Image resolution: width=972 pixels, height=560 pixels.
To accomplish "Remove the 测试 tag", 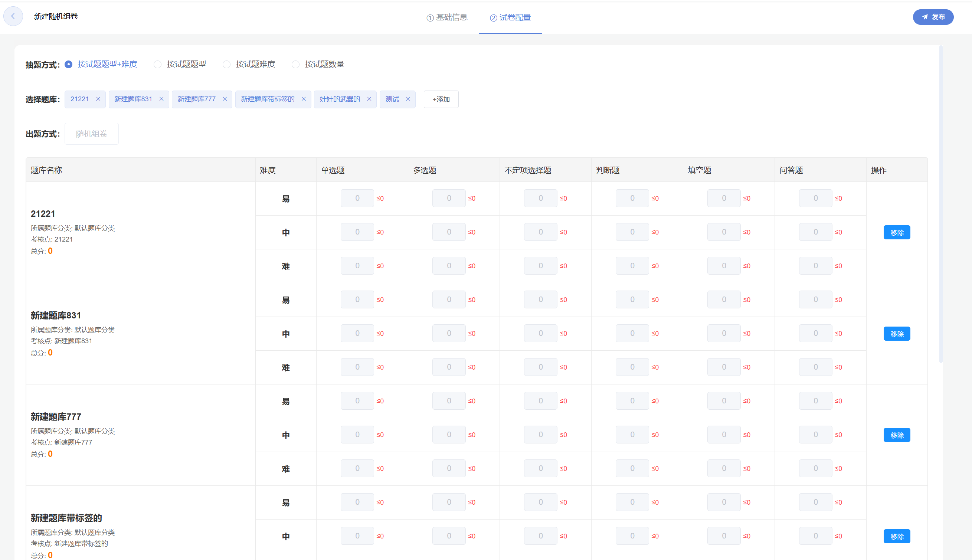I will point(409,99).
